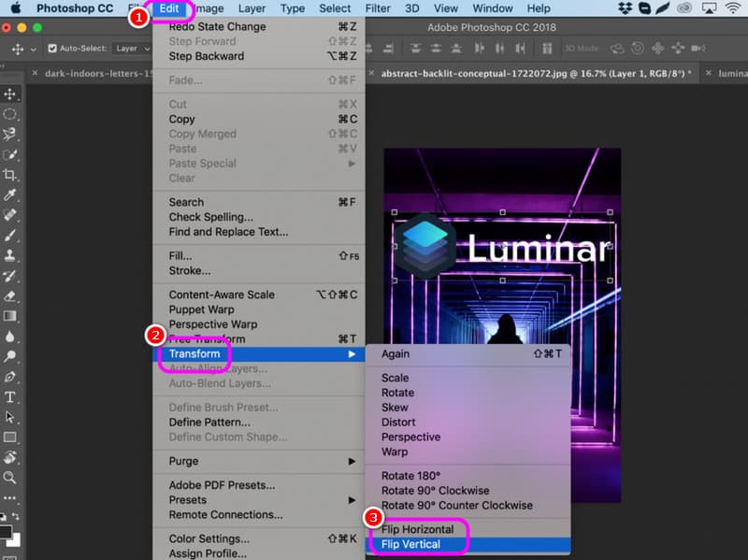The image size is (748, 560).
Task: Close the dark-indoors-letters document tab
Action: (x=36, y=72)
